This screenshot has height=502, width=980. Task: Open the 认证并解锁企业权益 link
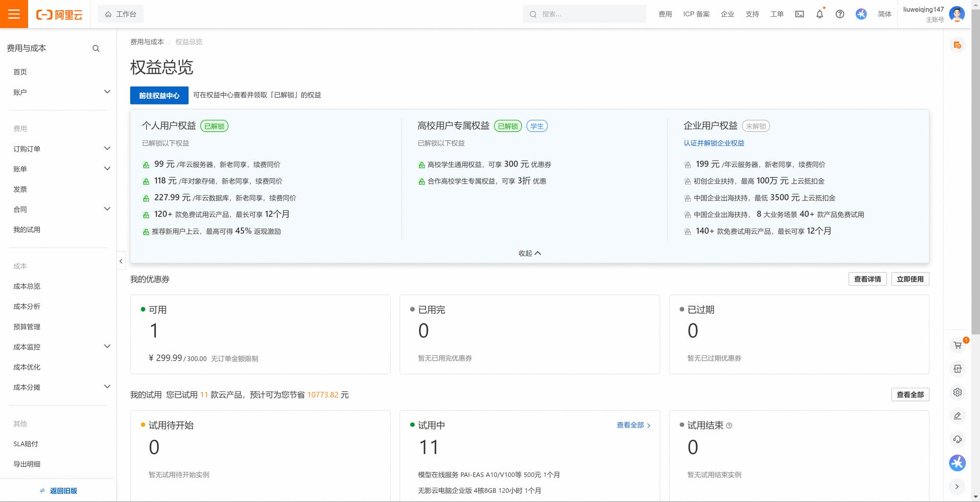click(x=714, y=143)
